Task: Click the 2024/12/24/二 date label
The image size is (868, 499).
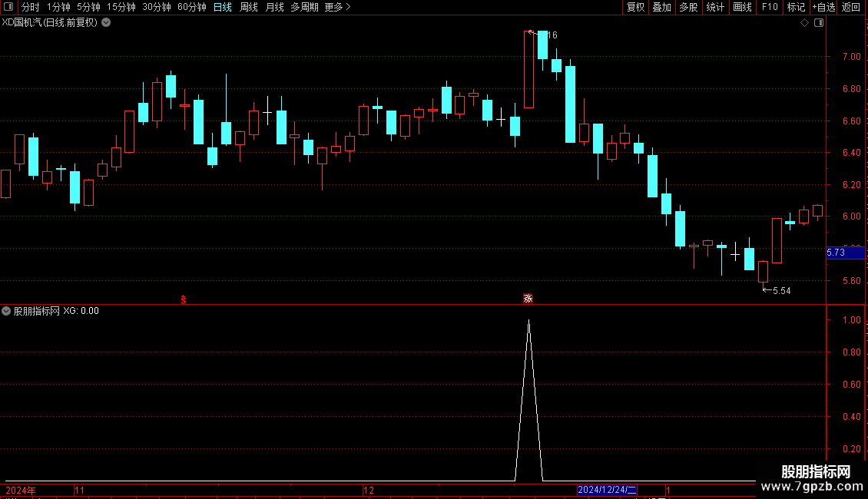Action: [607, 490]
